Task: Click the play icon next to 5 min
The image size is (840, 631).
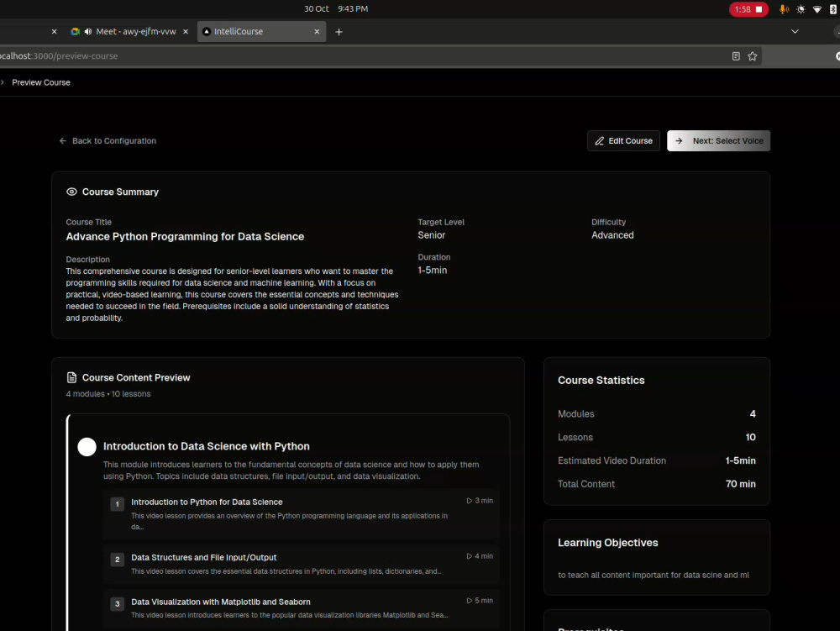Action: [470, 601]
